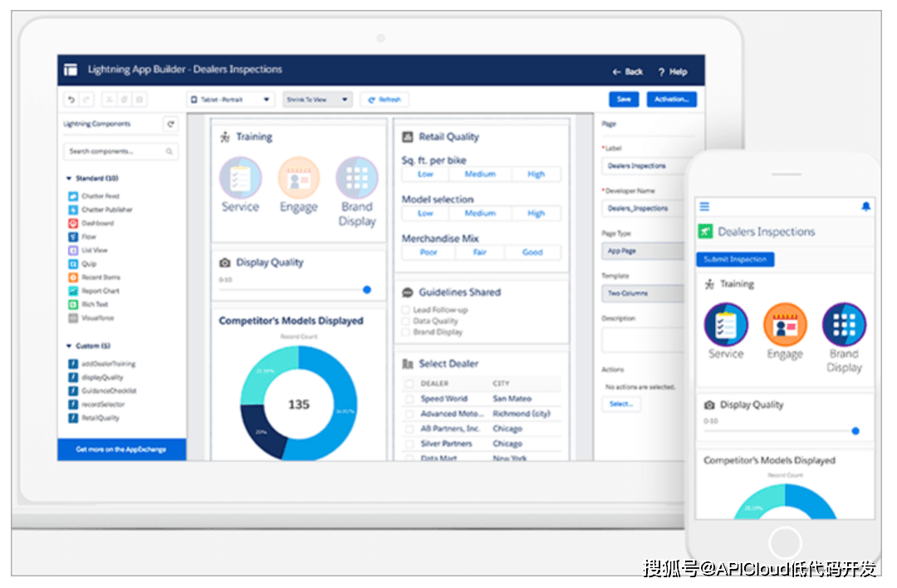Click the Flow component icon
Screen dimensions: 897x588
point(73,237)
